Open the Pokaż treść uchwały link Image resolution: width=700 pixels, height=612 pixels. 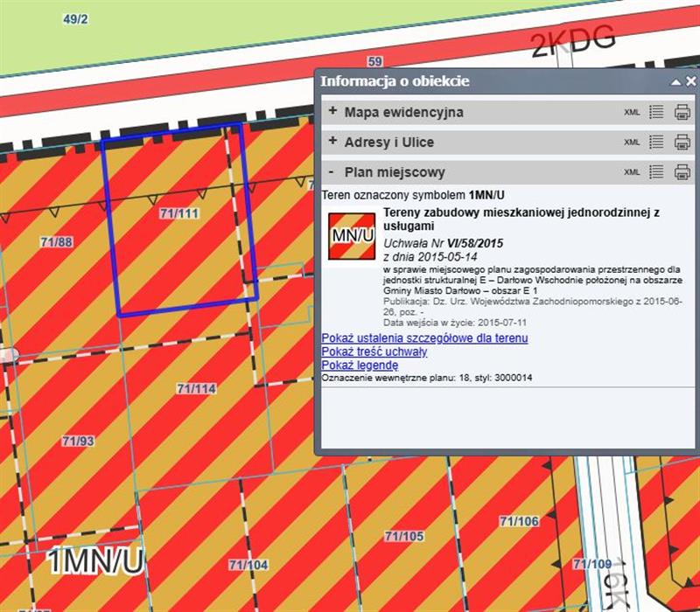374,351
